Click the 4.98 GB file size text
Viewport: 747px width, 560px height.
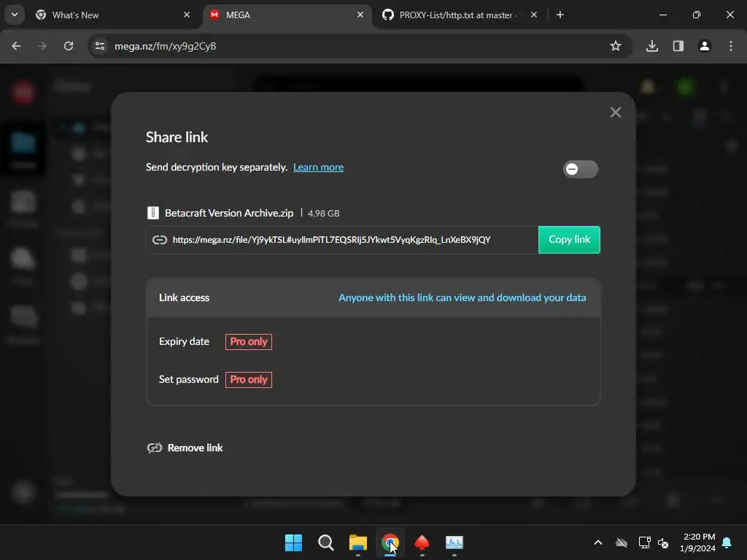[323, 214]
